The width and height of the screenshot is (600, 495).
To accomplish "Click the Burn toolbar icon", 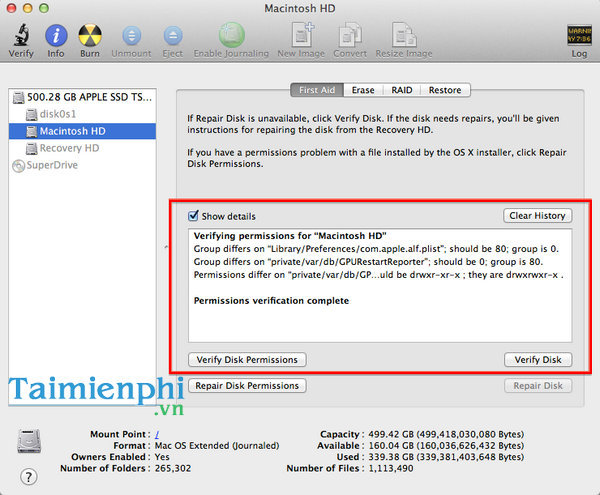I will [90, 35].
